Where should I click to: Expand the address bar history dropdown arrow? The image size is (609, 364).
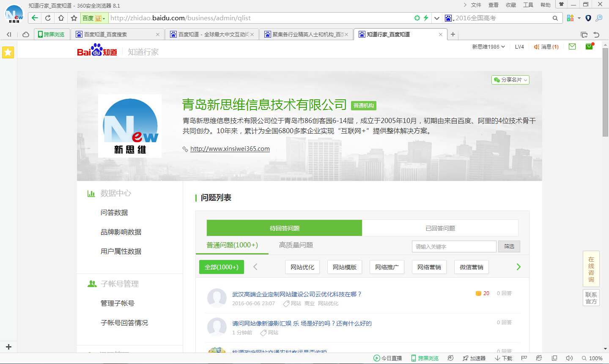(437, 18)
